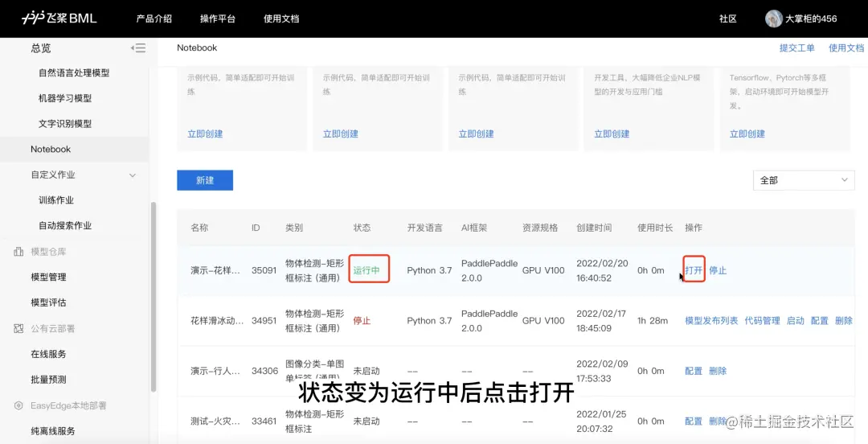Click 立即创建 on the second template card
Viewport: 868px width, 444px height.
[341, 134]
